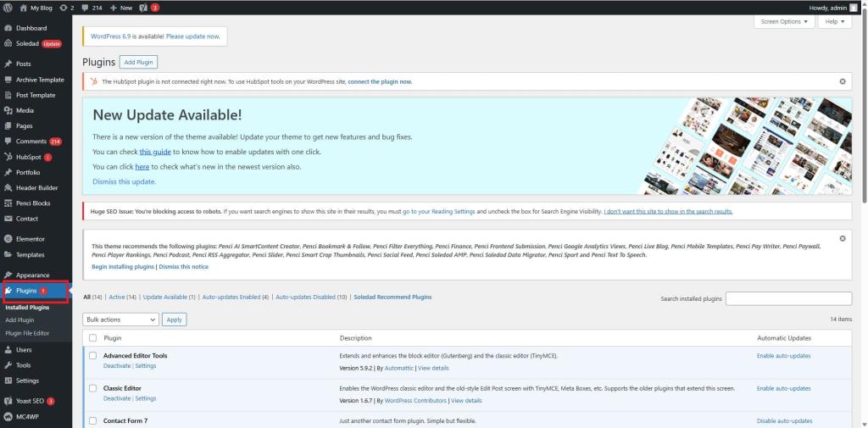This screenshot has width=868, height=428.
Task: Click the Apply bulk action button
Action: click(175, 320)
